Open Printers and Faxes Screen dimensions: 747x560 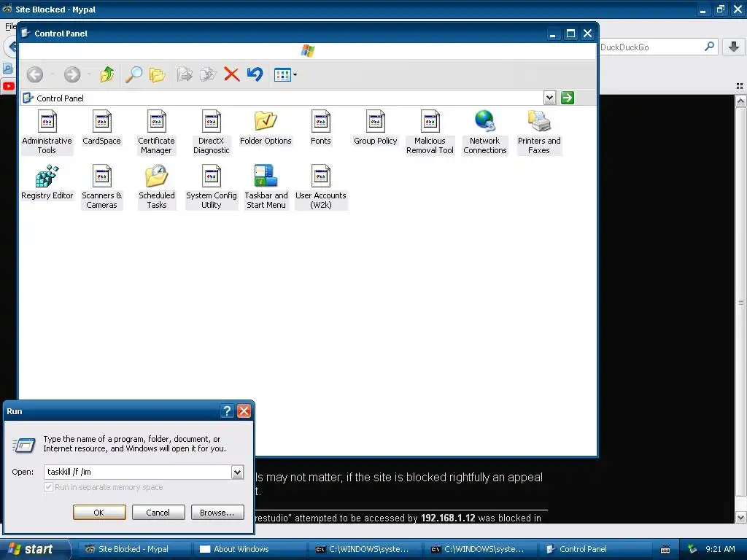[x=539, y=132]
